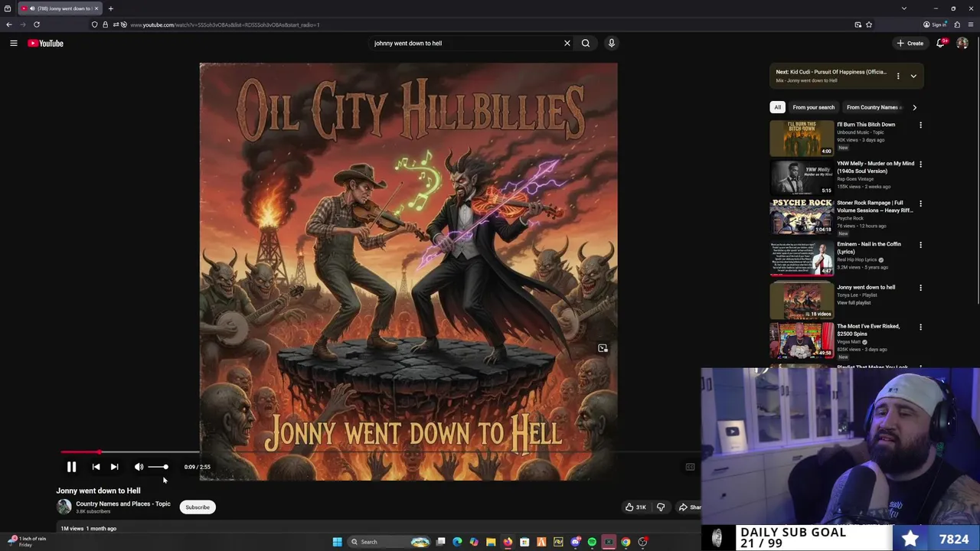Viewport: 980px width, 551px height.
Task: Open menu for I'll Burn This Bitch Down
Action: point(920,125)
